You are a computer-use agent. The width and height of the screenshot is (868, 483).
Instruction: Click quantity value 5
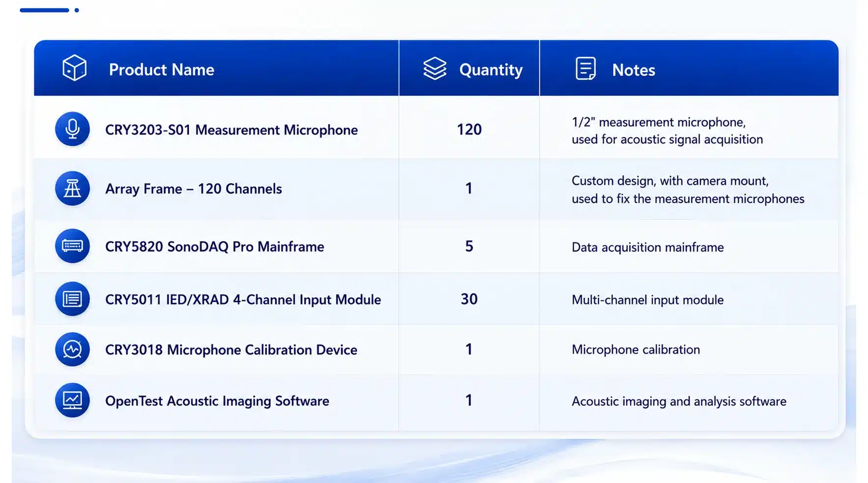click(x=469, y=246)
